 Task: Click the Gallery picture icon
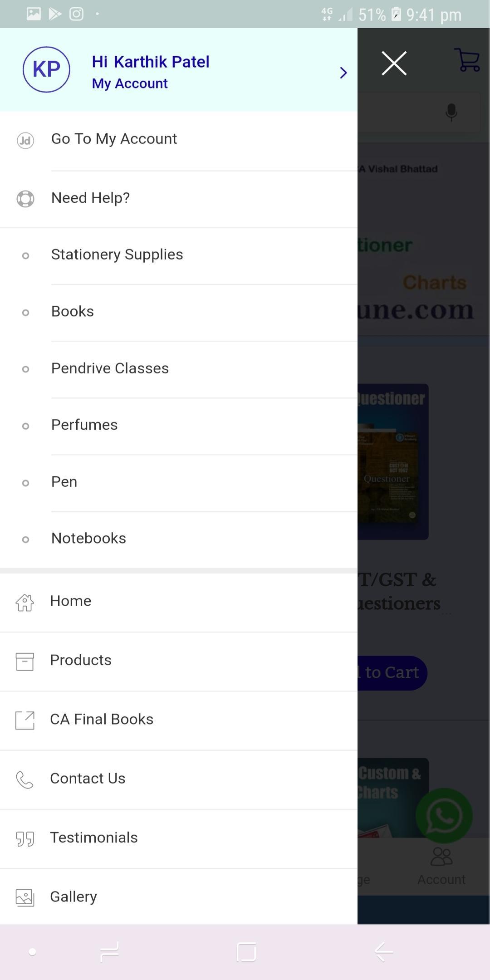click(x=25, y=897)
